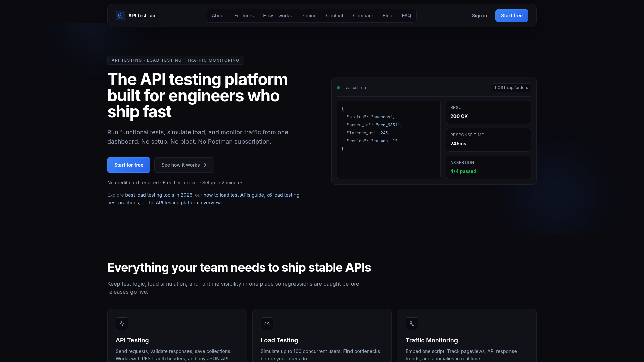Open the Compare nav item
This screenshot has height=362, width=644.
pos(363,16)
